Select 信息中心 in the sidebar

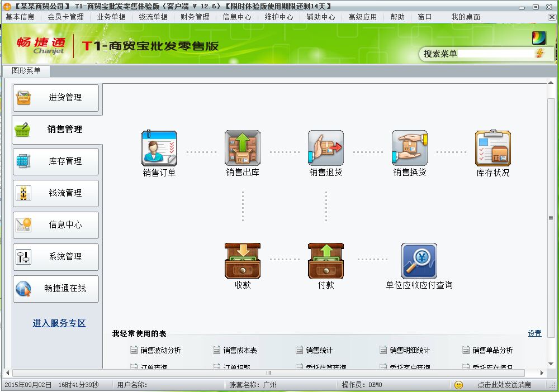[x=56, y=225]
